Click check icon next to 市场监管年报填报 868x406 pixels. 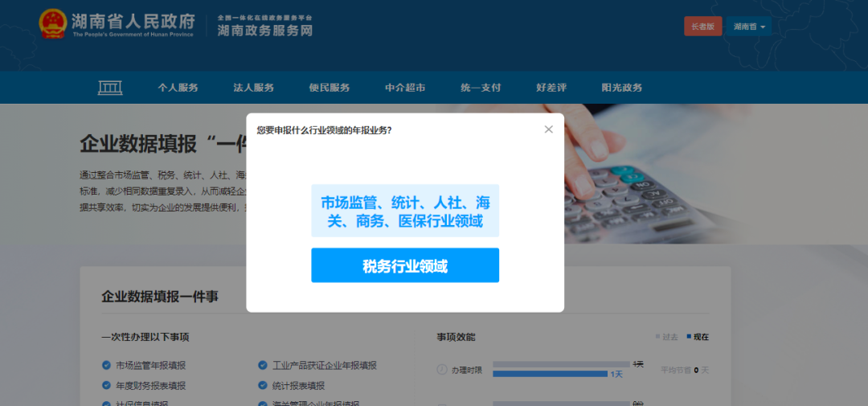(106, 365)
